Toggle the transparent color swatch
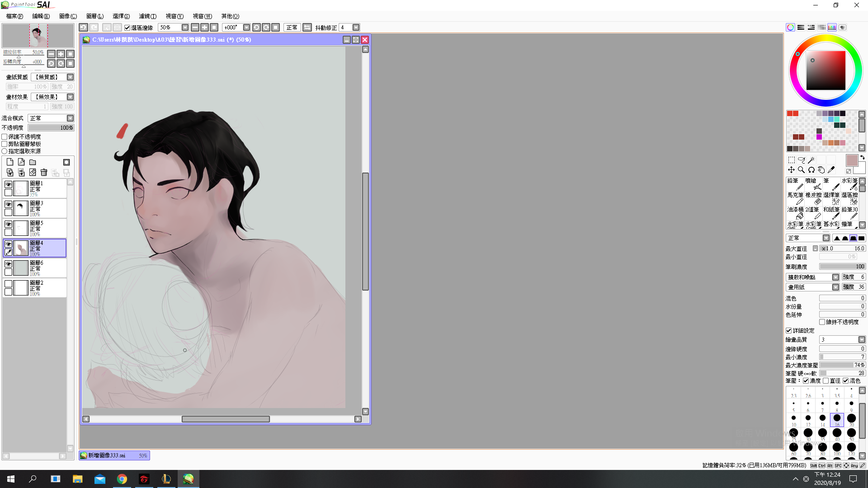This screenshot has height=488, width=868. (x=849, y=171)
